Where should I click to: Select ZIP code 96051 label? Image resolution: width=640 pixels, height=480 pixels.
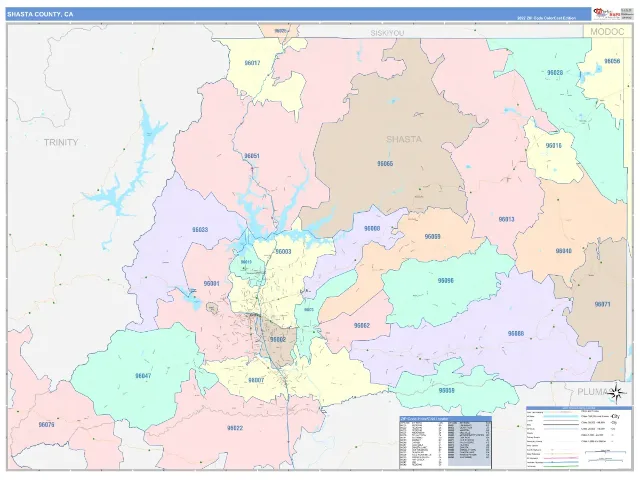pos(252,156)
